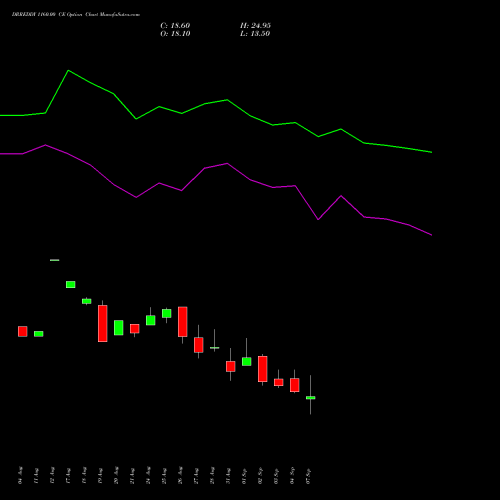
Task: Click the high value H: 24.95
Action: point(255,26)
